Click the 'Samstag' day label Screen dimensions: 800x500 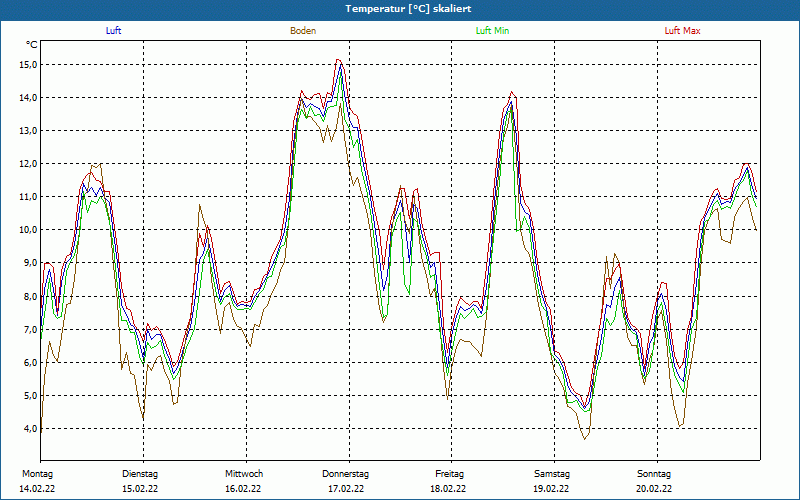pos(552,474)
